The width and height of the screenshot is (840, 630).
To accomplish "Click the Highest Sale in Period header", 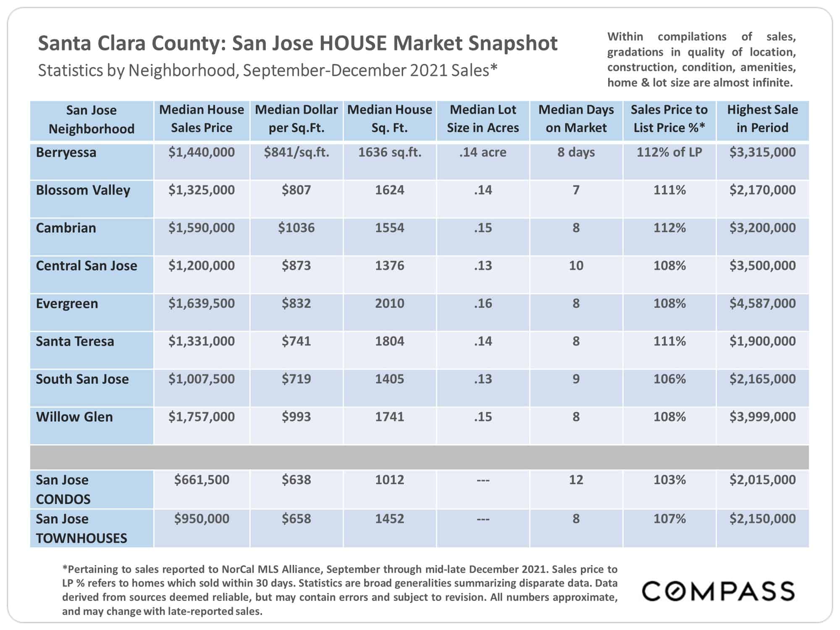I will tap(762, 121).
